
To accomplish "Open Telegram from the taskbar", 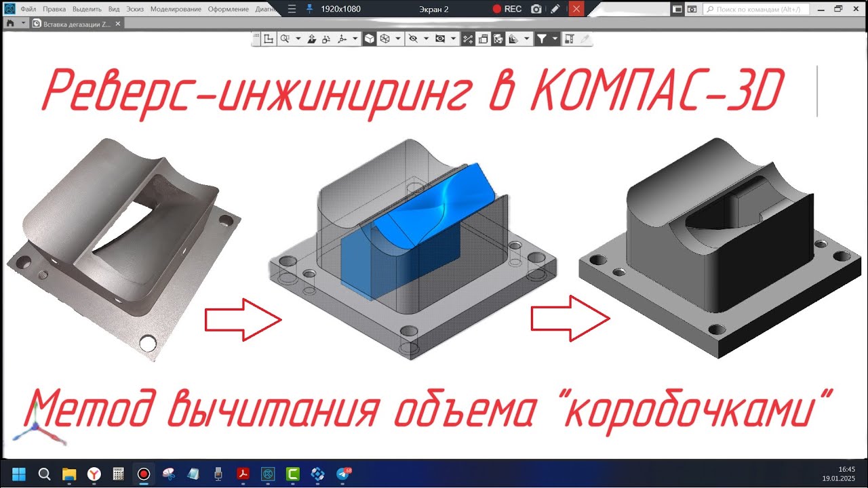I will pos(343,474).
